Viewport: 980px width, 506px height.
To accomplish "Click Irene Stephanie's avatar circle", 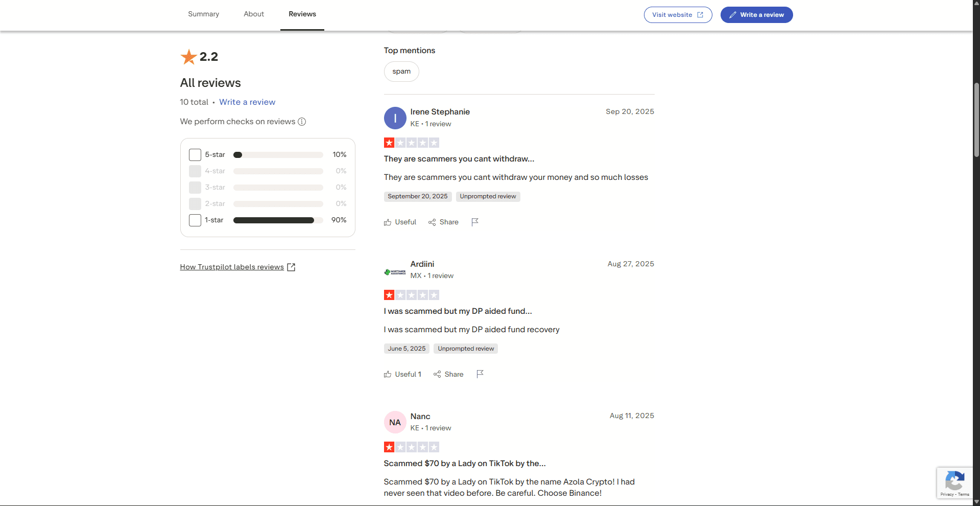I will tap(395, 118).
